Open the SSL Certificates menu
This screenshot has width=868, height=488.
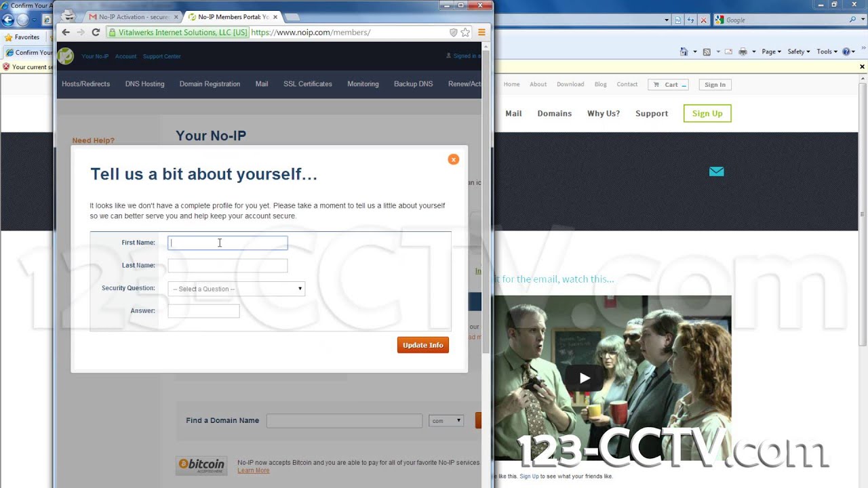pyautogui.click(x=308, y=84)
